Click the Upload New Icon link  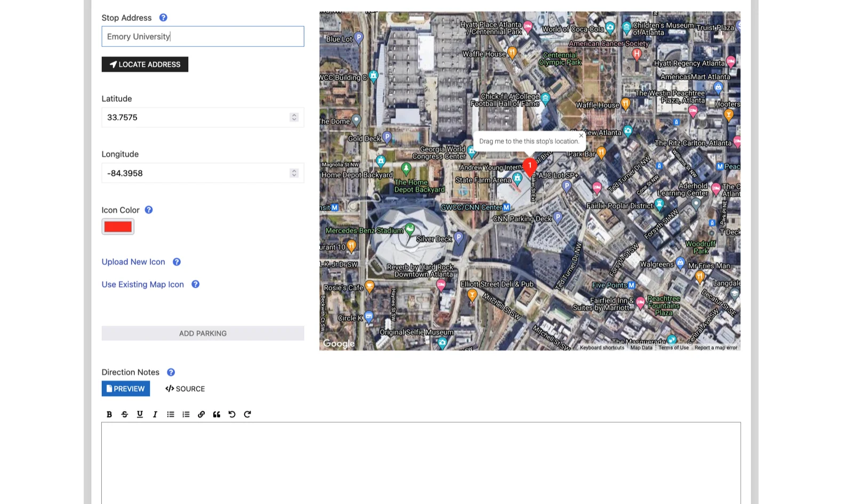click(x=133, y=262)
